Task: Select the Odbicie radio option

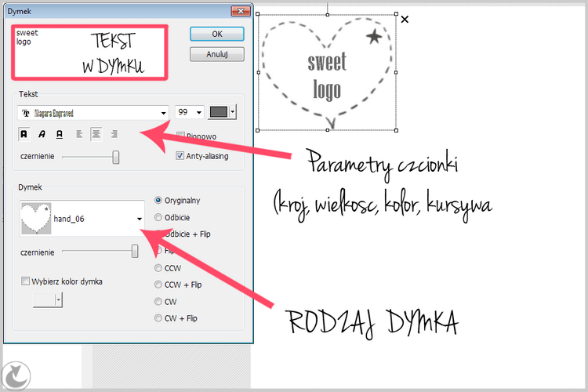Action: 158,217
